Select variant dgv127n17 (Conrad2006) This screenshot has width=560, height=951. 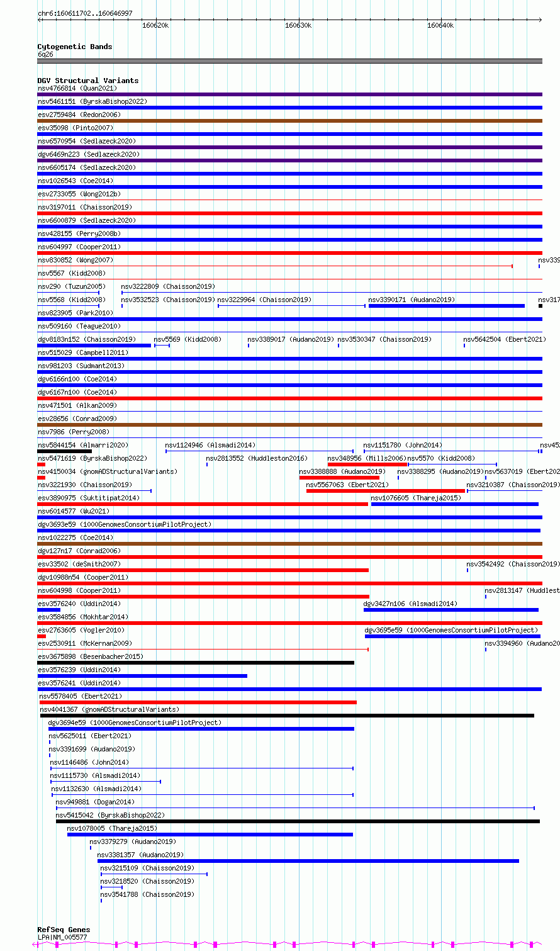pyautogui.click(x=79, y=551)
